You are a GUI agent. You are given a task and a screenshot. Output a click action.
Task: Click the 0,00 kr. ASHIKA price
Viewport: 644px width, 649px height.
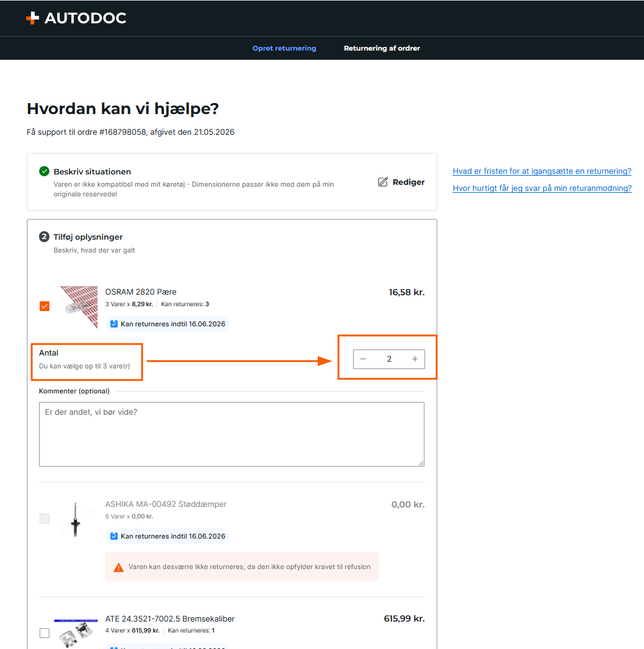tap(408, 504)
